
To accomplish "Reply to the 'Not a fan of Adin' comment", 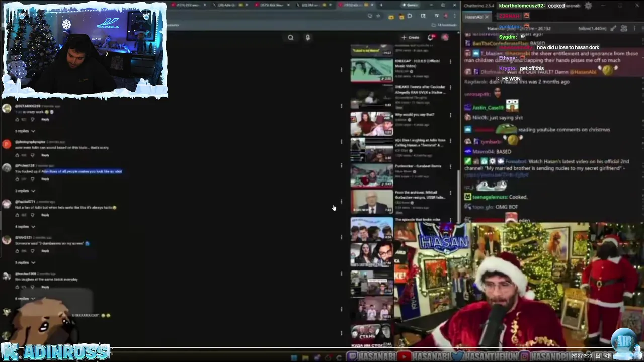I will (x=45, y=215).
